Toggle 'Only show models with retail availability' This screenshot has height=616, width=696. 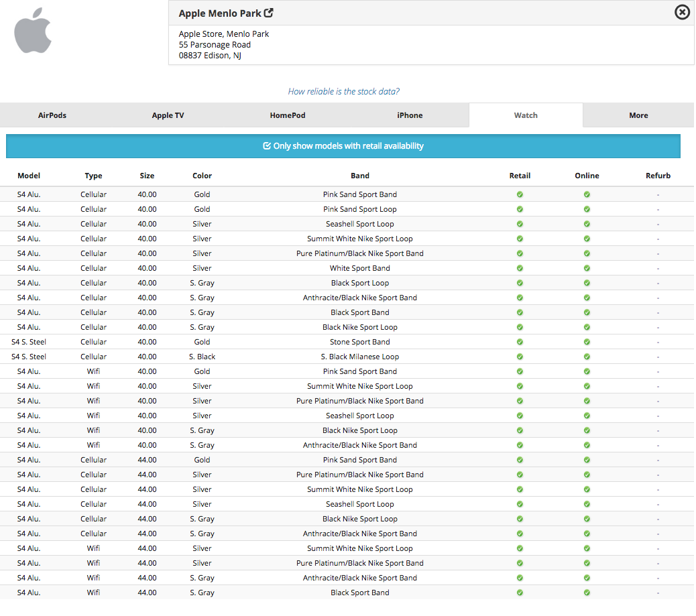[x=343, y=146]
